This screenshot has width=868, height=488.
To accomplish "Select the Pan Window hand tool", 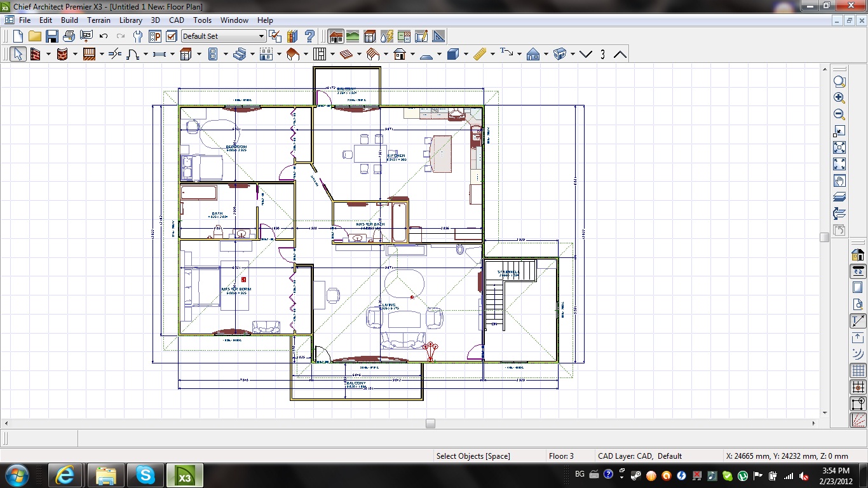I will coord(839,181).
